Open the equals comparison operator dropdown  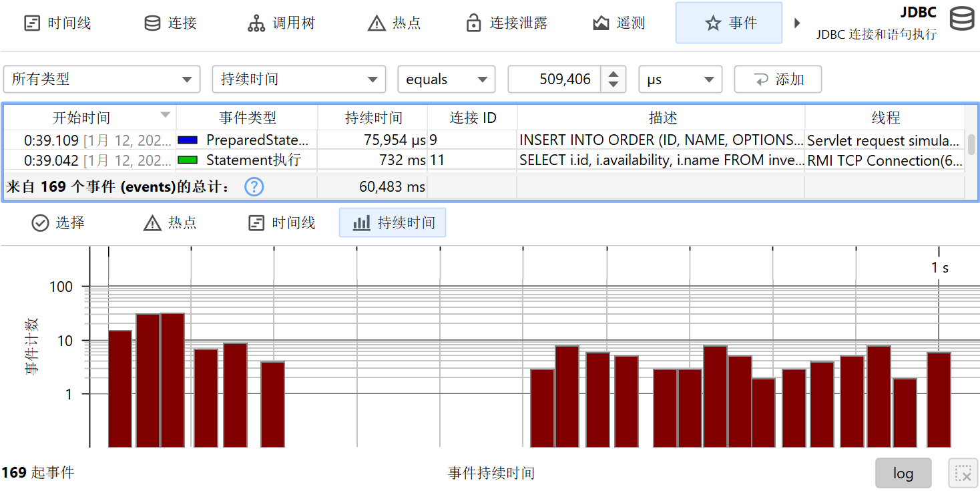446,79
